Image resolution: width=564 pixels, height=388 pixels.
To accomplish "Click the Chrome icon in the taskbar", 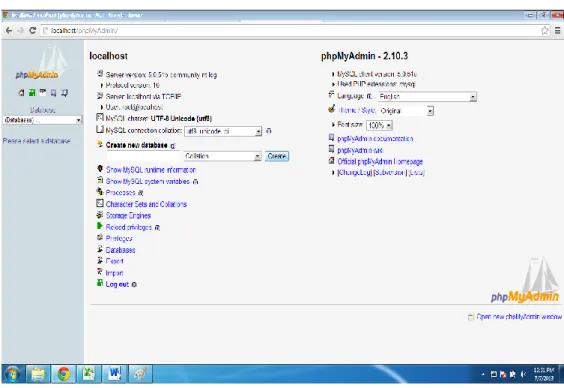I will click(x=64, y=374).
